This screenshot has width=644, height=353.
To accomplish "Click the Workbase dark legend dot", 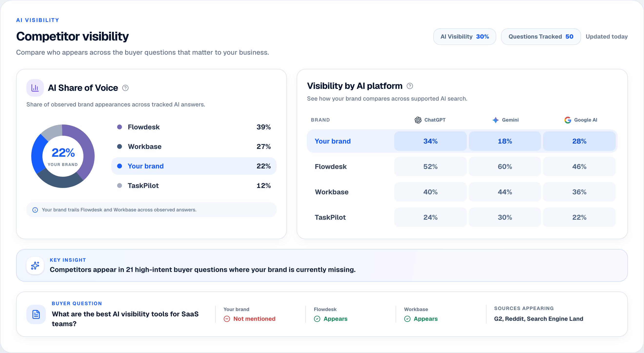I will point(120,147).
